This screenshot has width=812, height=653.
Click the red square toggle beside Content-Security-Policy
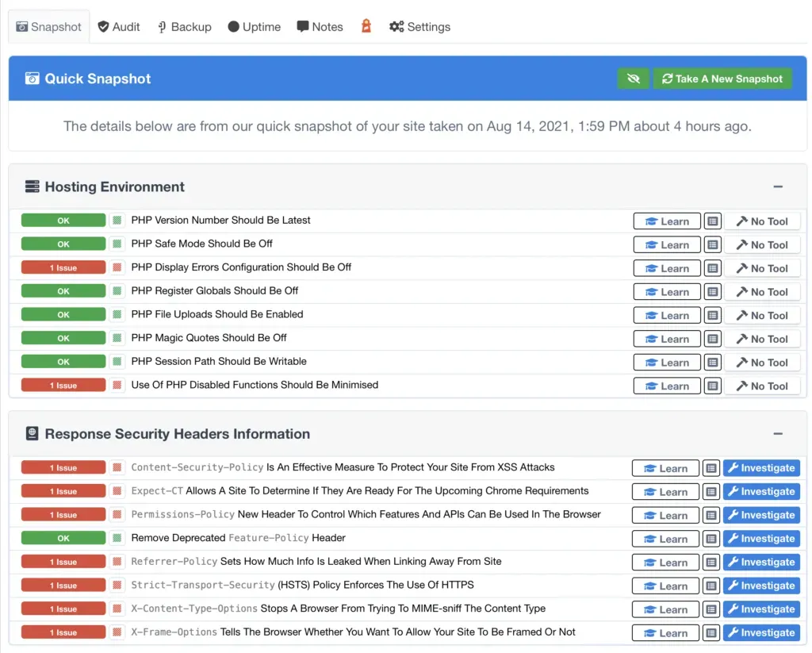click(x=116, y=467)
